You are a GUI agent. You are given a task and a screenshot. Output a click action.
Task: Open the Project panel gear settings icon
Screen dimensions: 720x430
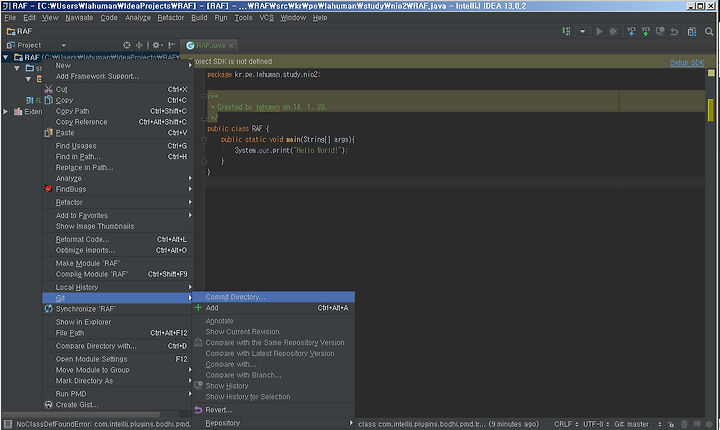(x=158, y=45)
